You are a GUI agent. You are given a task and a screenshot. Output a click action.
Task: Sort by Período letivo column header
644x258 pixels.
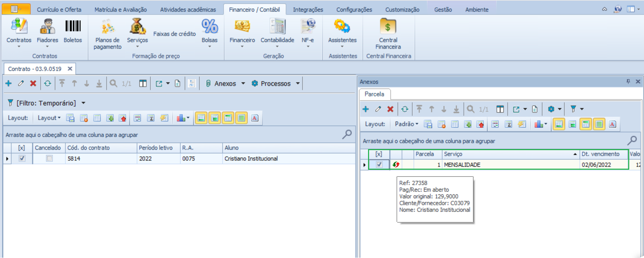[x=158, y=148]
